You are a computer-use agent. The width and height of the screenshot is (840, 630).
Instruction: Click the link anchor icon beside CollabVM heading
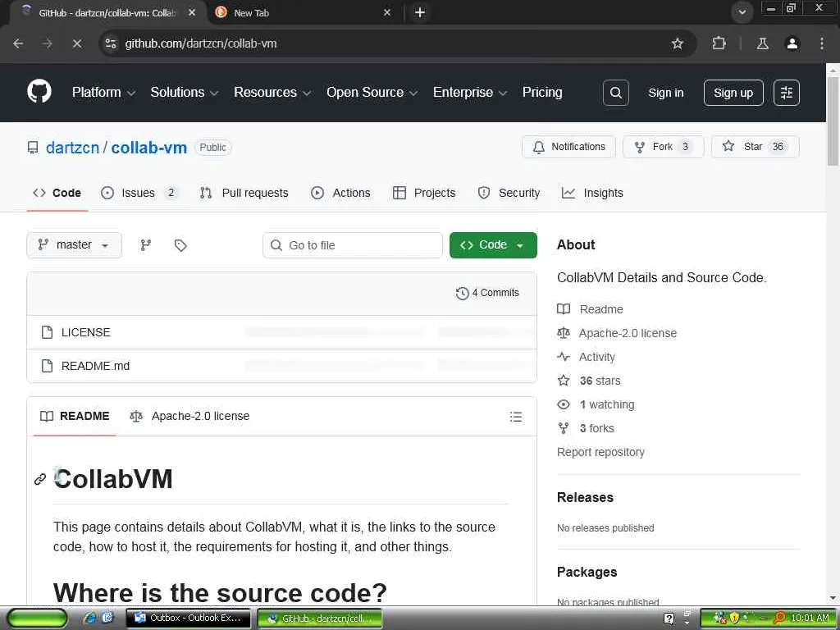point(40,479)
